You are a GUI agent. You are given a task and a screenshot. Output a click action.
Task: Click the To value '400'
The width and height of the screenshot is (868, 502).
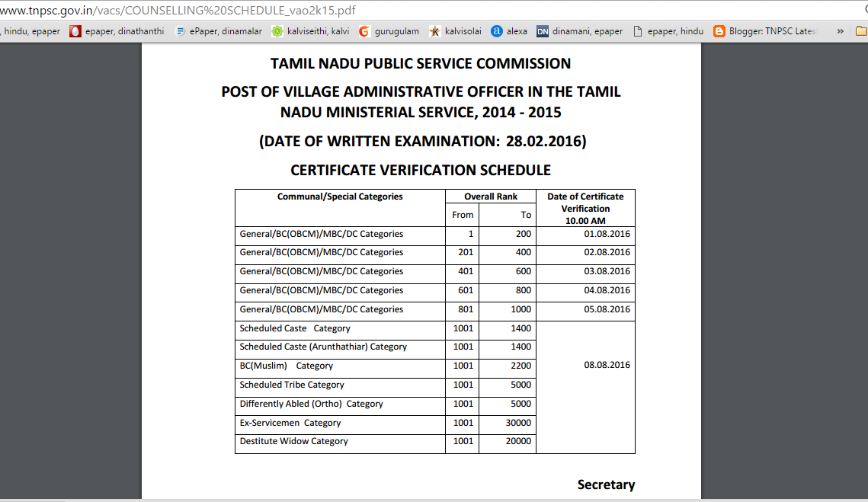click(x=523, y=252)
